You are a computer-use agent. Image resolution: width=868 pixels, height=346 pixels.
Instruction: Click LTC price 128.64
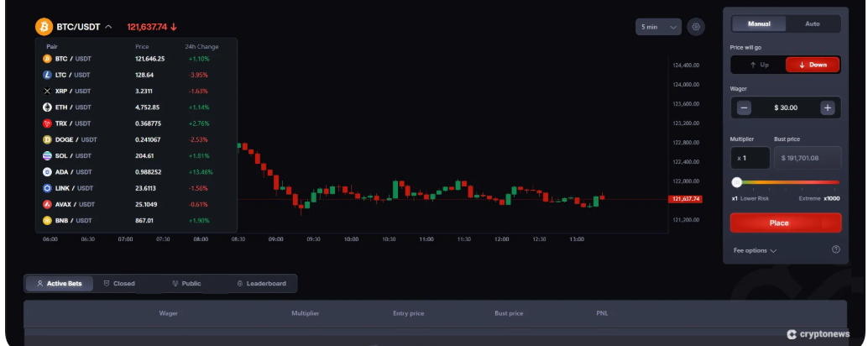(144, 75)
